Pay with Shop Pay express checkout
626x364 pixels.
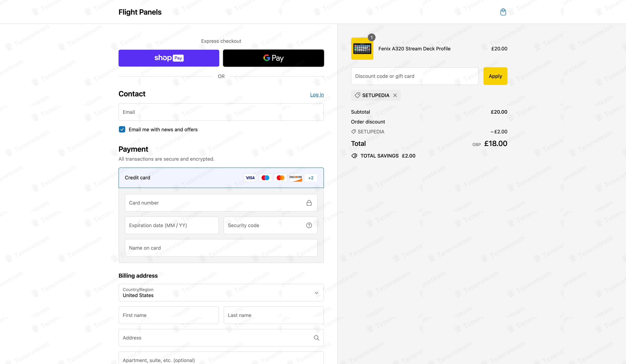(x=169, y=58)
